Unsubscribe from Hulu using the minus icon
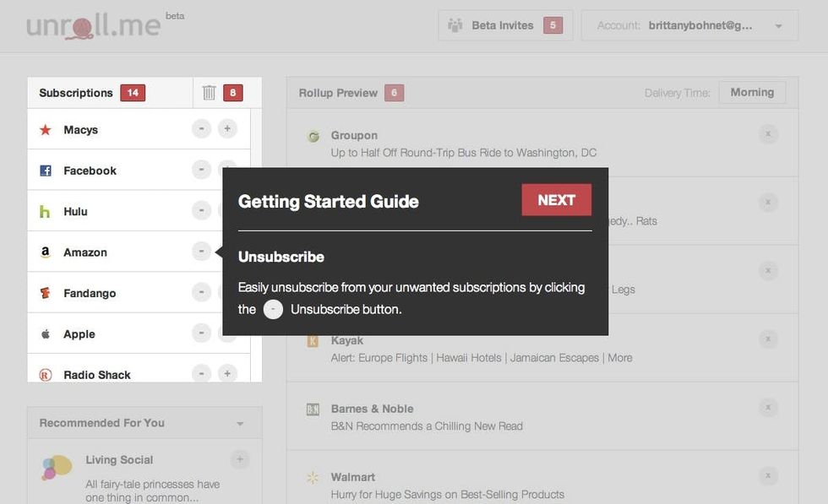The image size is (828, 504). pyautogui.click(x=201, y=210)
